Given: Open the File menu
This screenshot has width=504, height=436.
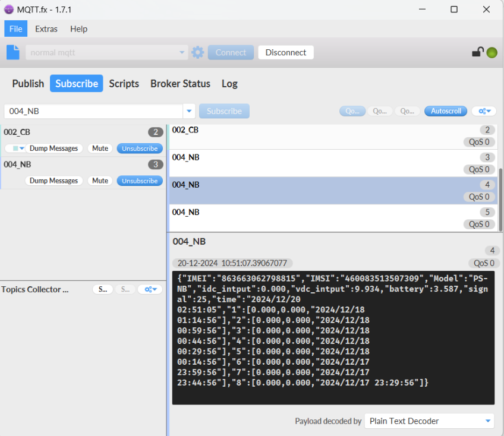Looking at the screenshot, I should 15,29.
